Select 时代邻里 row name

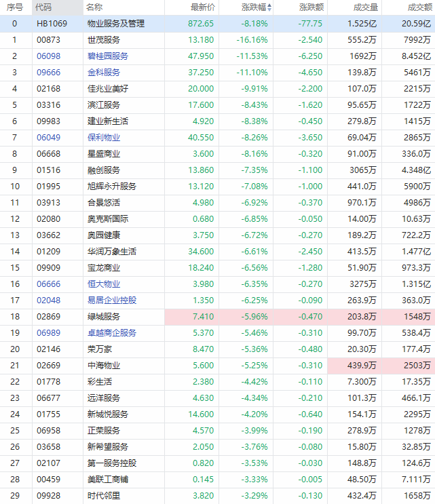tap(104, 496)
